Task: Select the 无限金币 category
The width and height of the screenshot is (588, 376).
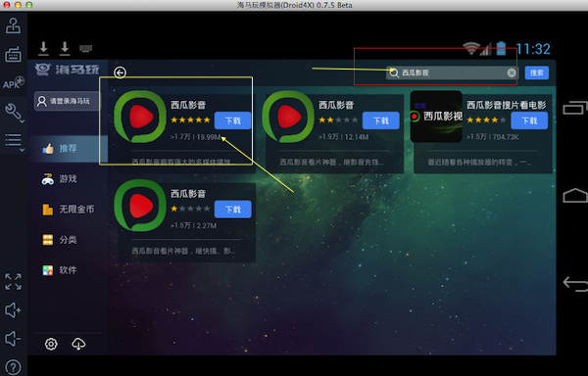Action: 68,210
